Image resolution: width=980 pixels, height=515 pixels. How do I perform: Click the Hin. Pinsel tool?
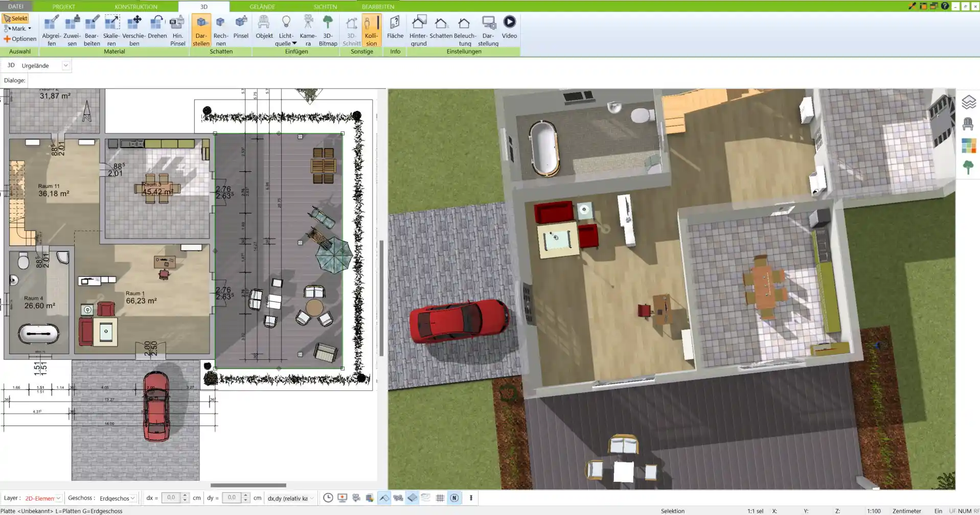177,30
